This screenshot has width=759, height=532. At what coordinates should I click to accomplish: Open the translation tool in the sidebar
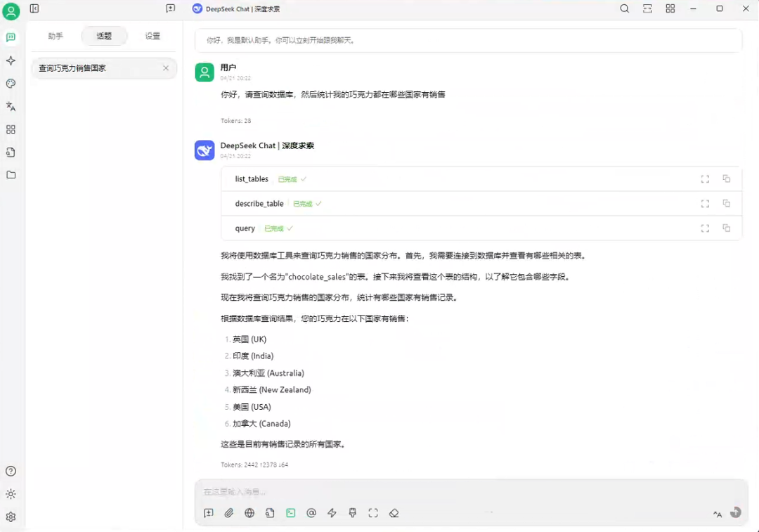tap(11, 106)
